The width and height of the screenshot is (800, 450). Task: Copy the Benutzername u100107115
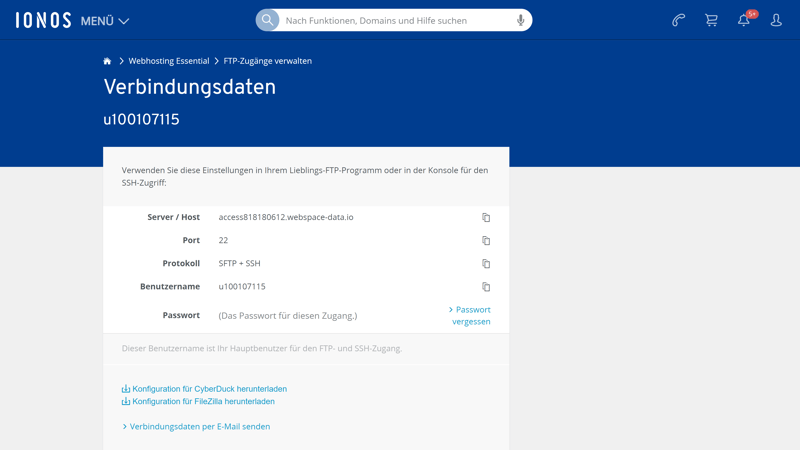click(x=486, y=287)
